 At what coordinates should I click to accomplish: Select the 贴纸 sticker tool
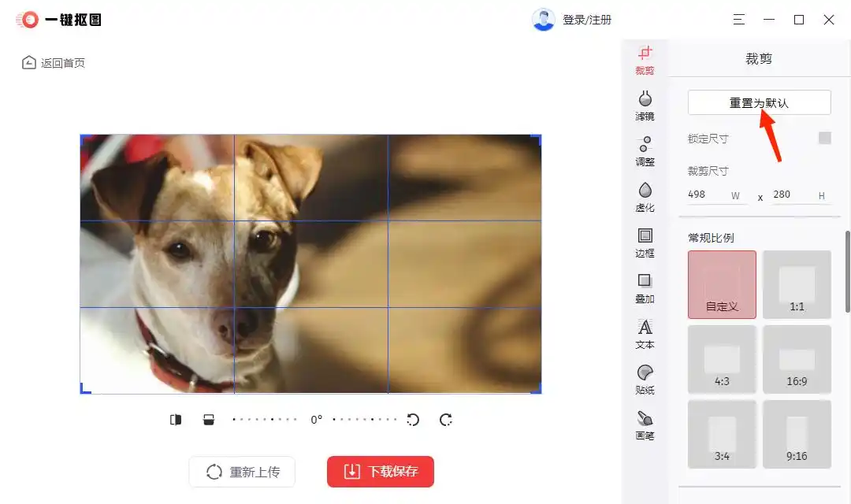(645, 379)
